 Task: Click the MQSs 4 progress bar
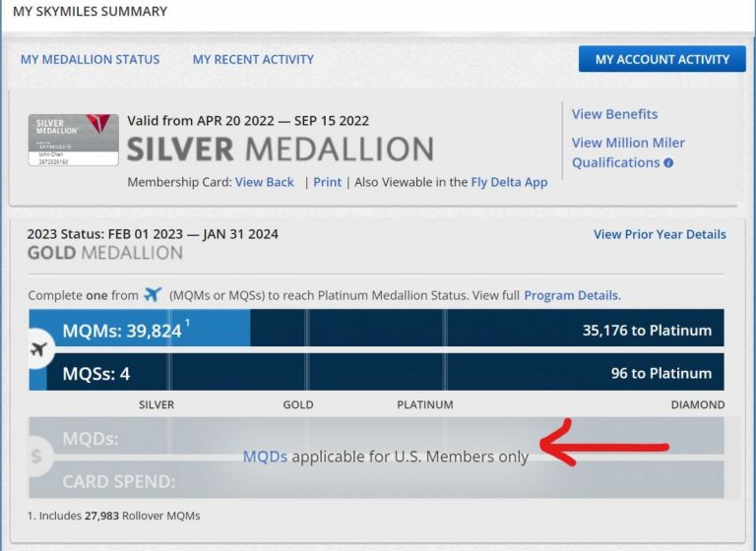(376, 372)
